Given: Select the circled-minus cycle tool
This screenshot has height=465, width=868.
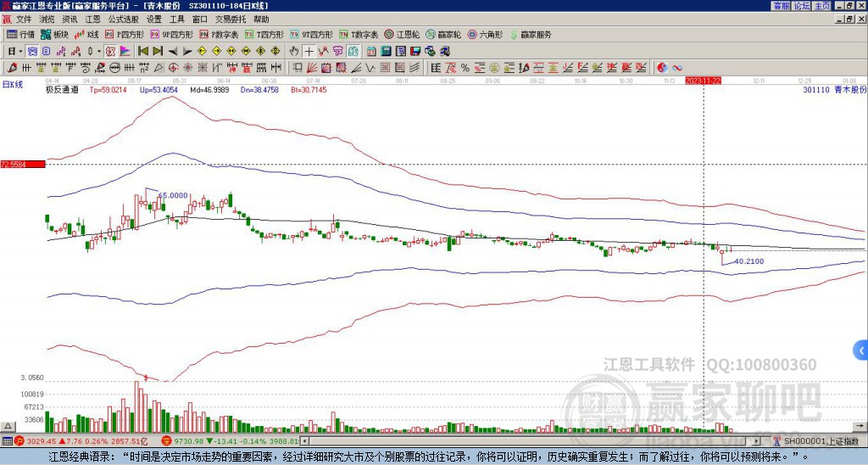Looking at the screenshot, I should pos(114,68).
